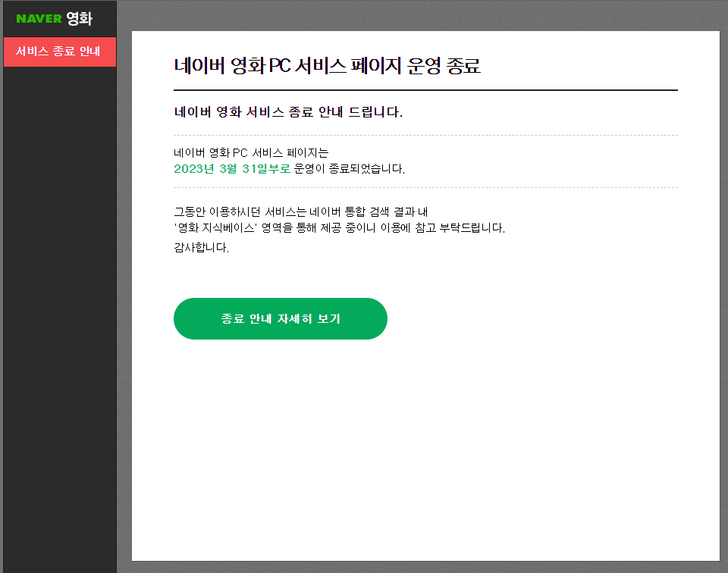Open the 서비스 종료 안내 sidebar tab

60,52
